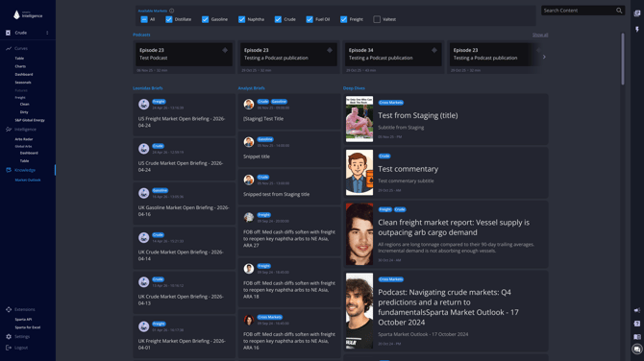Open Sparta API under Extensions
This screenshot has height=361, width=644.
pyautogui.click(x=23, y=319)
